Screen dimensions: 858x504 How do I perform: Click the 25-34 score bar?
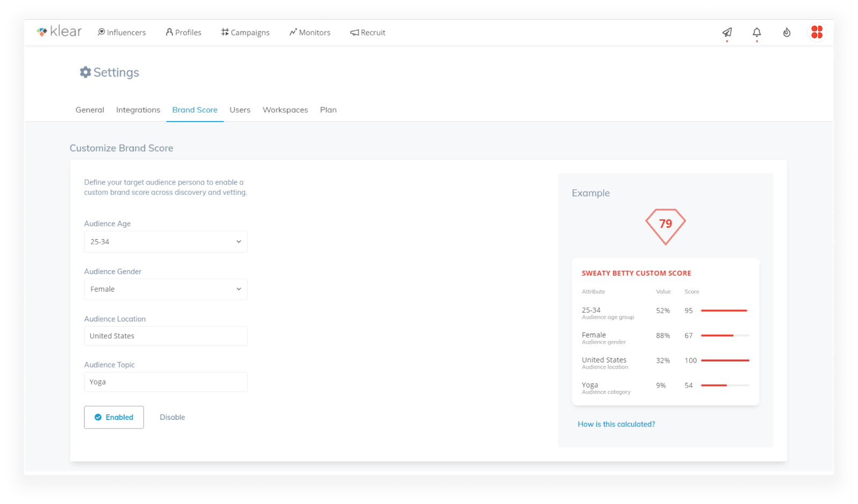coord(725,310)
